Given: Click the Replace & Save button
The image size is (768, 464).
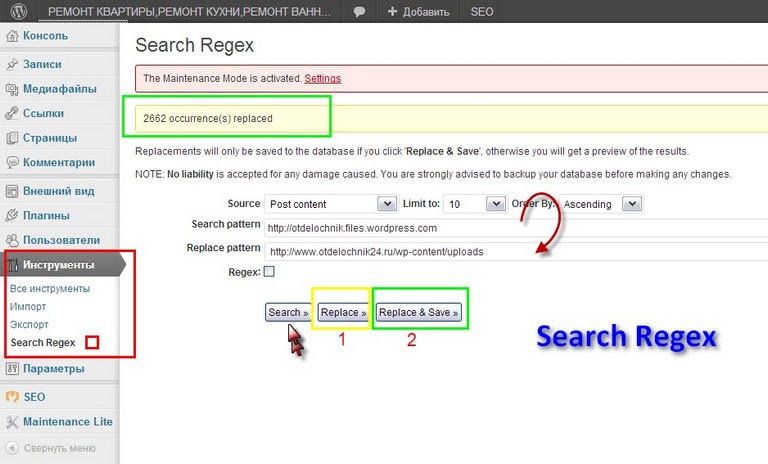Looking at the screenshot, I should tap(419, 312).
